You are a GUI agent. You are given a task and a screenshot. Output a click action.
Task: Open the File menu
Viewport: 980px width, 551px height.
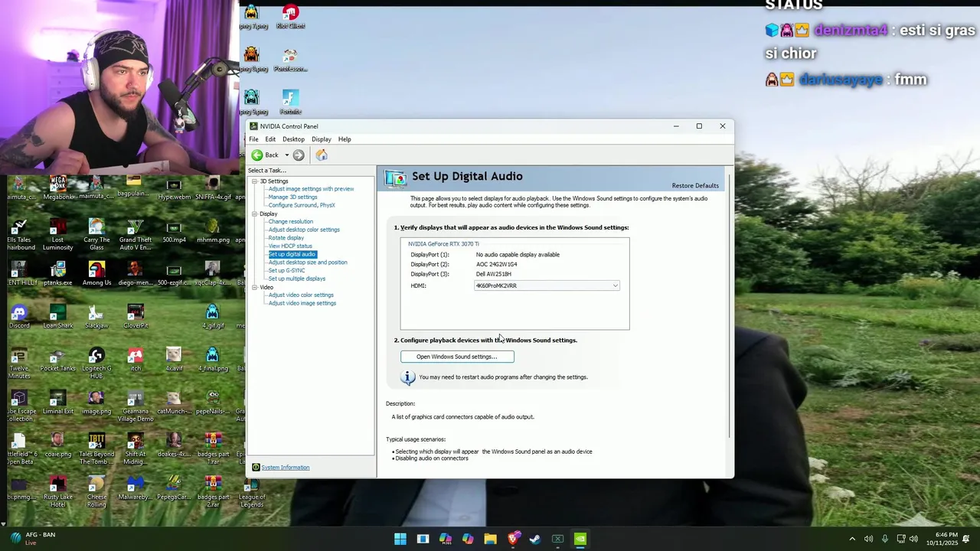(x=253, y=139)
